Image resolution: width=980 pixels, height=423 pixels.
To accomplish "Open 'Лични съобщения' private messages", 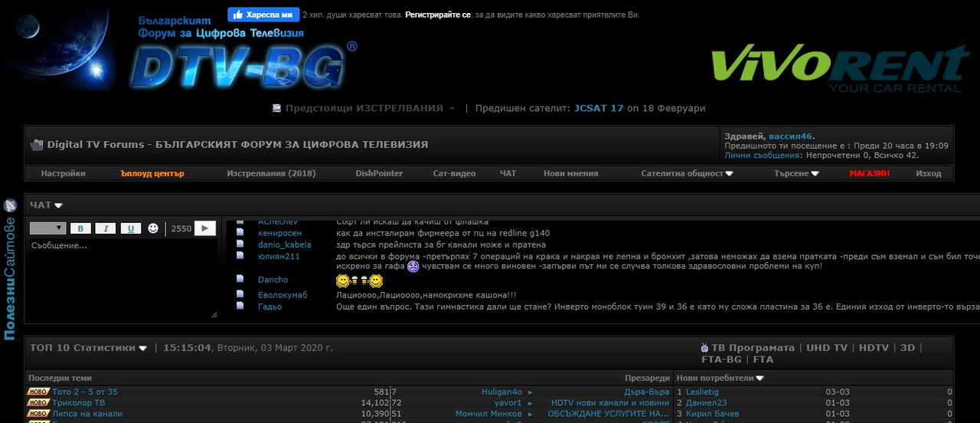I will coord(763,155).
